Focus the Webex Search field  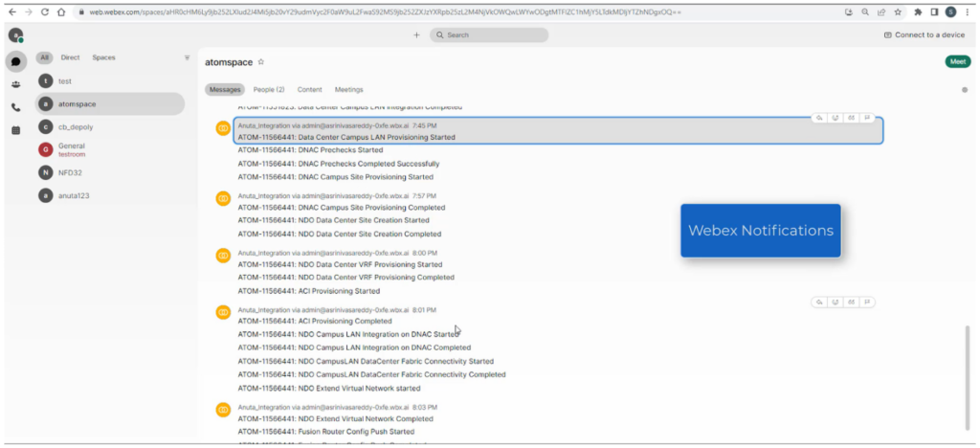point(489,35)
